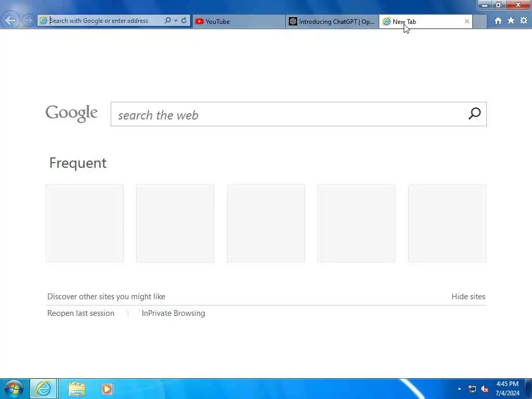The height and width of the screenshot is (399, 532).
Task: Click the Google logo
Action: pyautogui.click(x=72, y=113)
